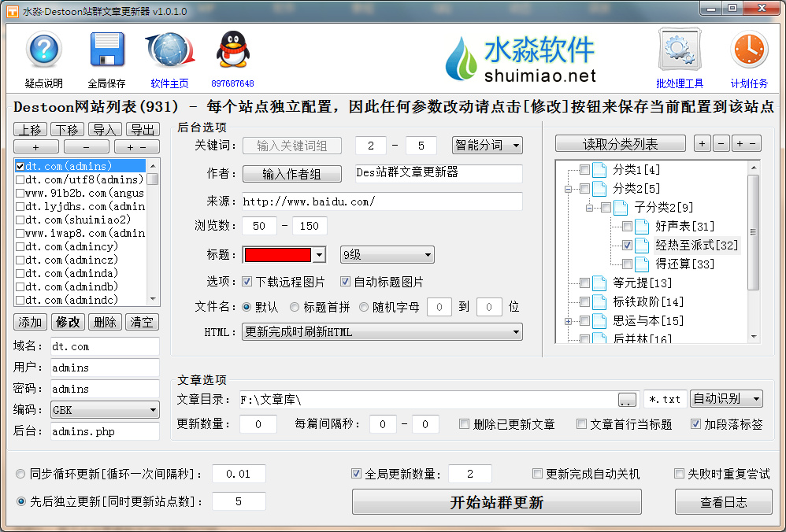The height and width of the screenshot is (532, 786).
Task: Toggle 自动标题图片 checkbox
Action: coord(345,282)
